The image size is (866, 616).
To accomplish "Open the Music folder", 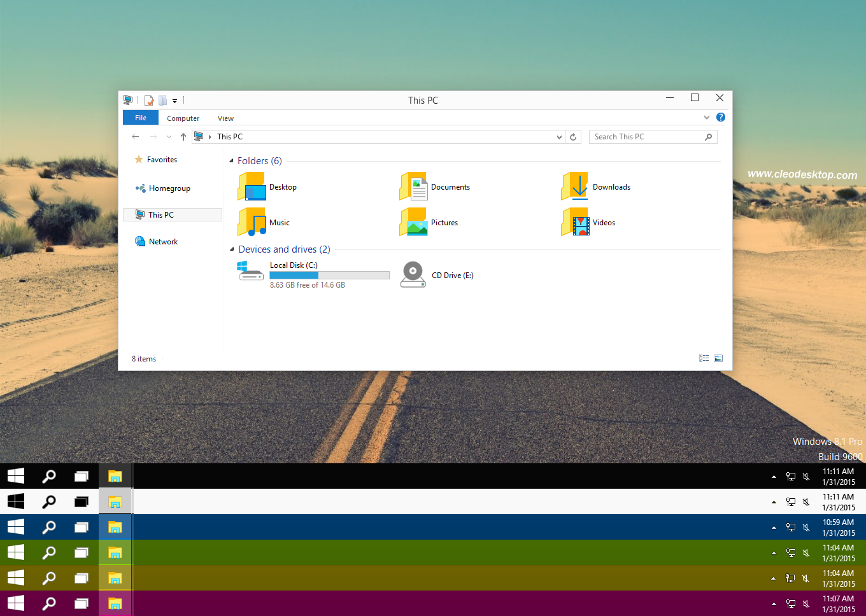I will tap(278, 222).
